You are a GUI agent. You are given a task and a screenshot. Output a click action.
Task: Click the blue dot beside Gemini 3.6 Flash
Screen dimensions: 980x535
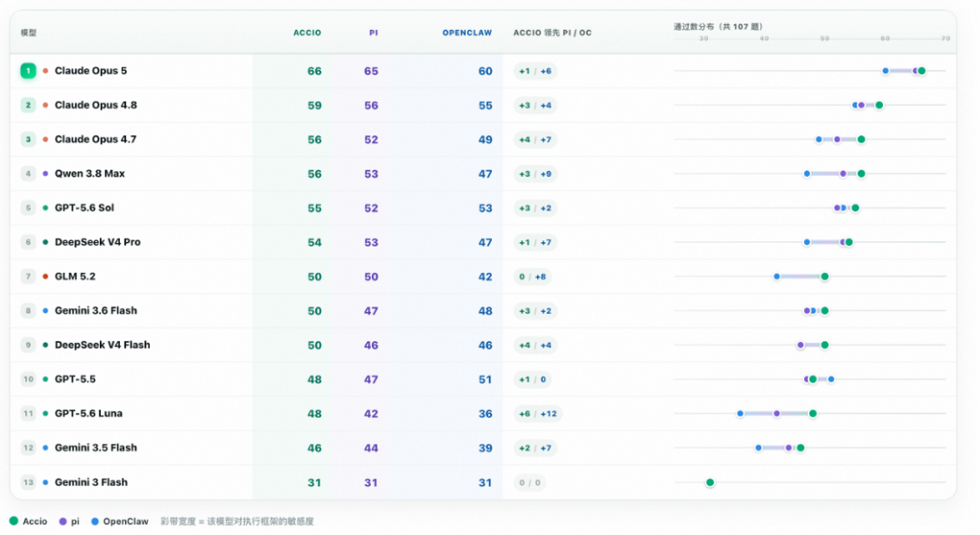(x=45, y=310)
